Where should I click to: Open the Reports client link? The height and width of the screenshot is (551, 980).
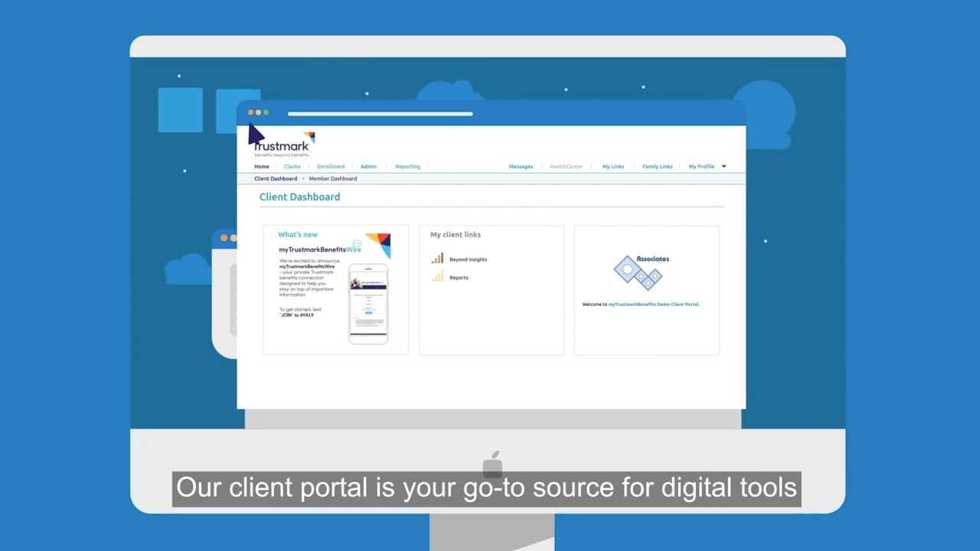pos(459,278)
